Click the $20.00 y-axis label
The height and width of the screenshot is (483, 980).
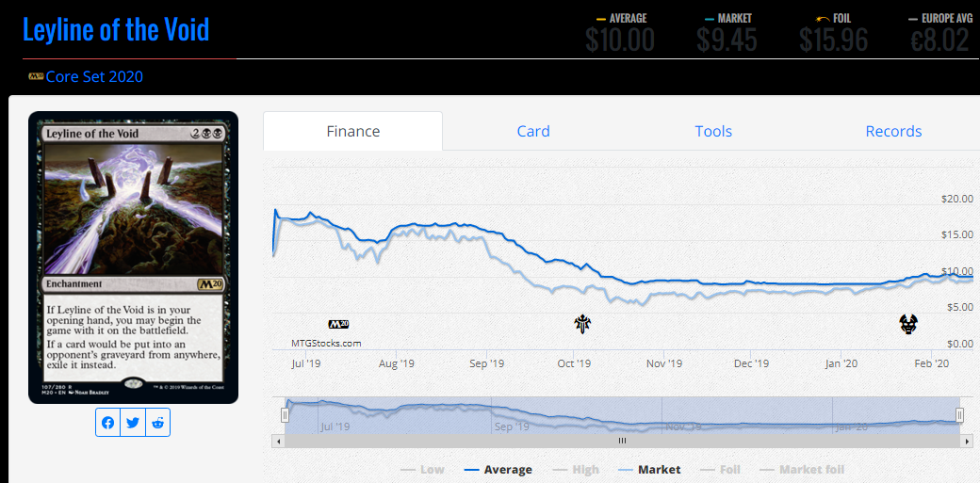[x=956, y=200]
